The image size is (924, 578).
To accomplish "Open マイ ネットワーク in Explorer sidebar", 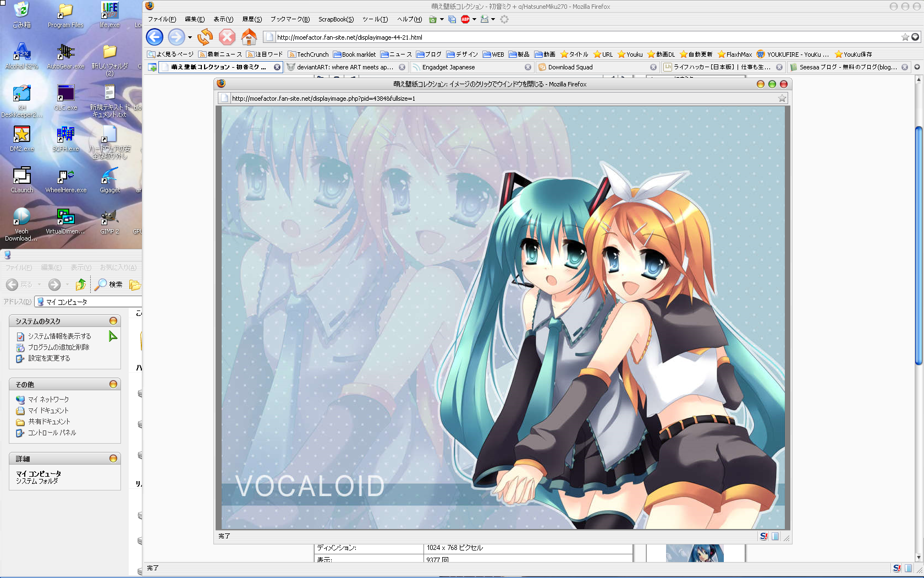I will tap(48, 400).
